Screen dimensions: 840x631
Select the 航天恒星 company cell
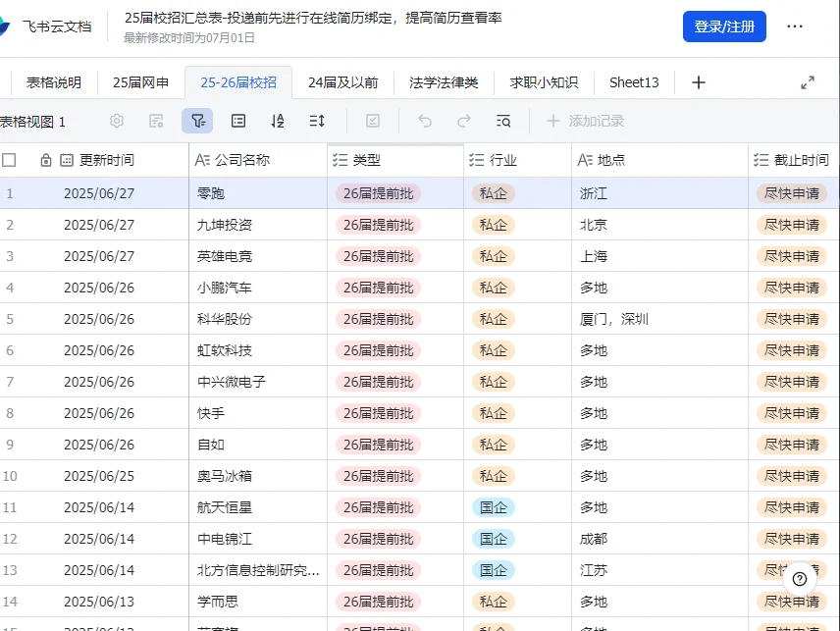[x=258, y=507]
